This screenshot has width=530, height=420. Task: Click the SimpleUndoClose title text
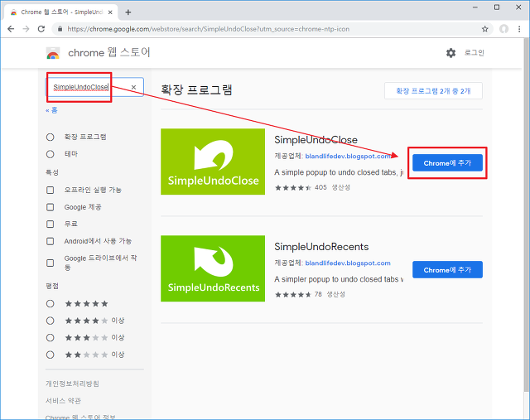coord(316,140)
